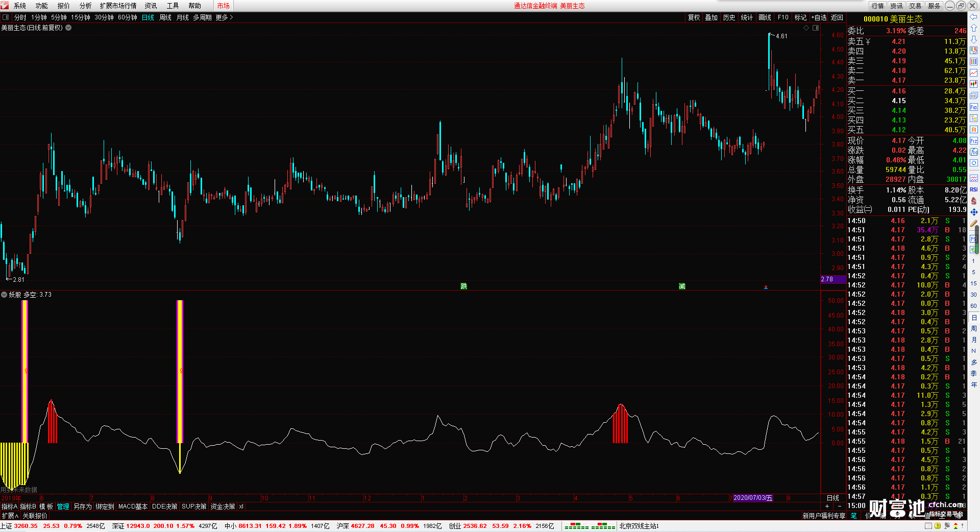The height and width of the screenshot is (532, 980).
Task: Switch to the 15分钟 period
Action: pyautogui.click(x=81, y=17)
